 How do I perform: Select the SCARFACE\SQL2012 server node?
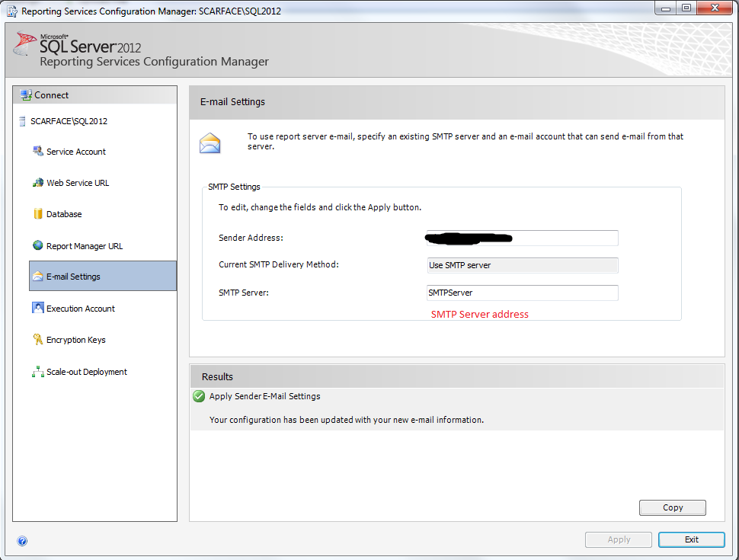coord(69,121)
